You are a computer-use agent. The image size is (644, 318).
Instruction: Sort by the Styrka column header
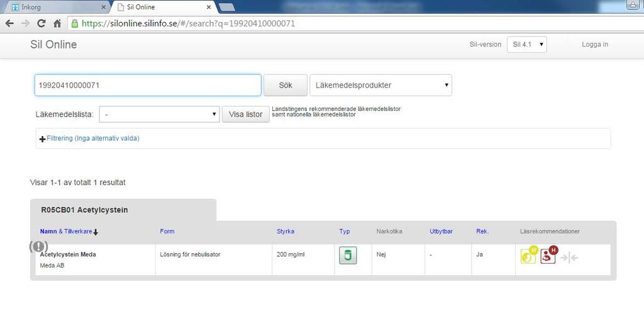tap(286, 231)
